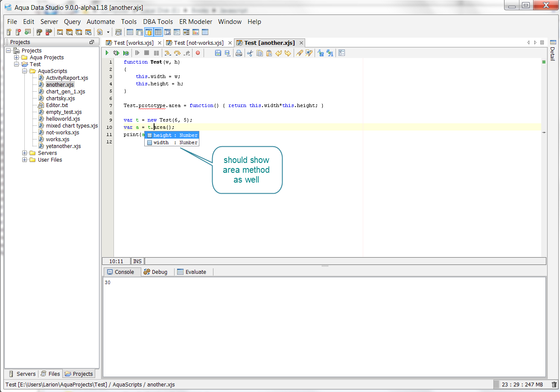Click the Detail panel icon on right sidebar
The width and height of the screenshot is (560, 392).
pos(553,42)
